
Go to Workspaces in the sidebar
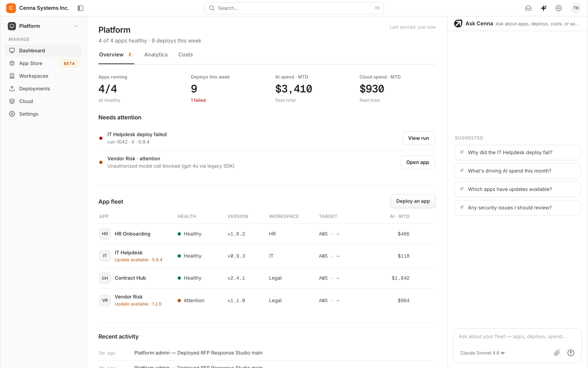[43, 76]
